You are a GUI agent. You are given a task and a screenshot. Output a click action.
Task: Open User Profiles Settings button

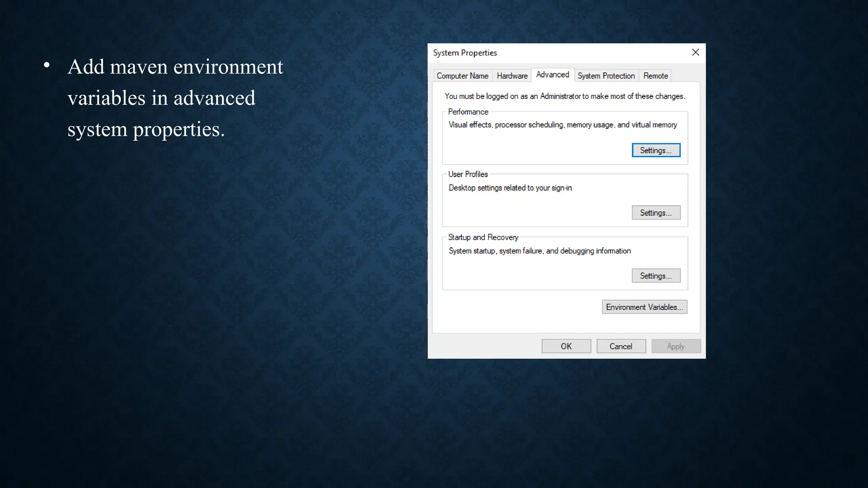coord(656,213)
